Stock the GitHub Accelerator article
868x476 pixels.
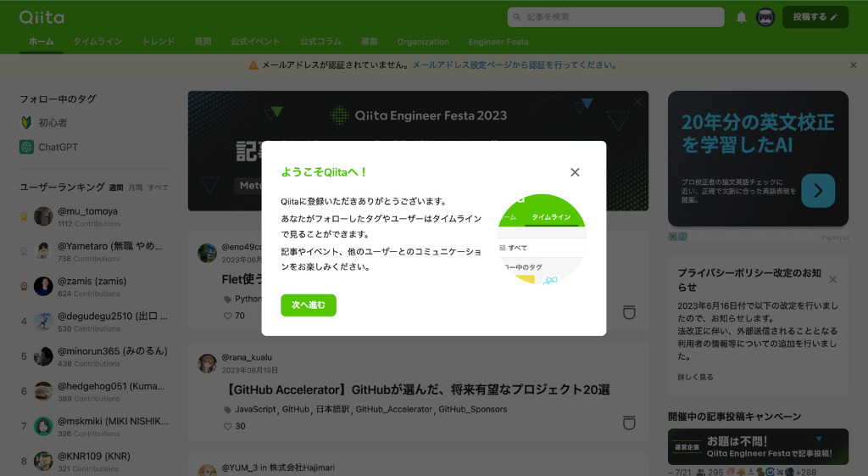pyautogui.click(x=629, y=423)
